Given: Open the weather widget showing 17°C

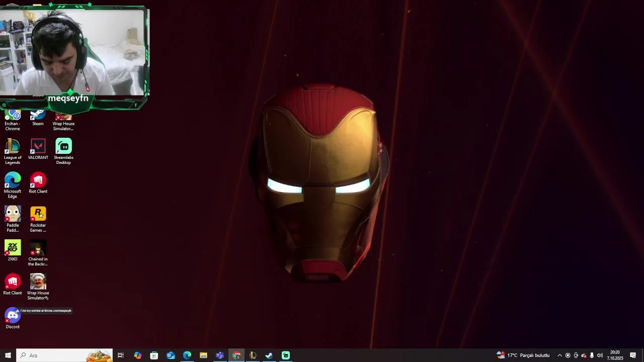Looking at the screenshot, I should click(523, 355).
